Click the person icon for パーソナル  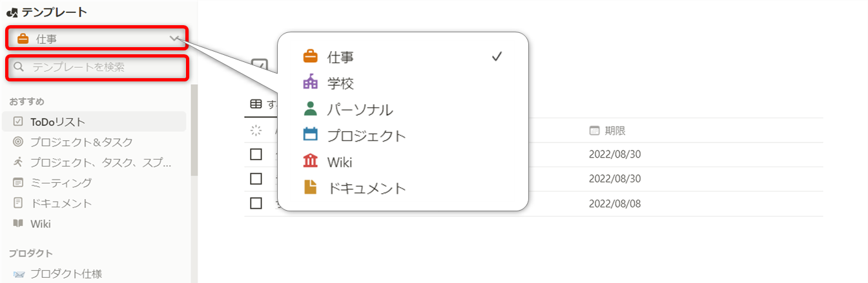pyautogui.click(x=311, y=109)
